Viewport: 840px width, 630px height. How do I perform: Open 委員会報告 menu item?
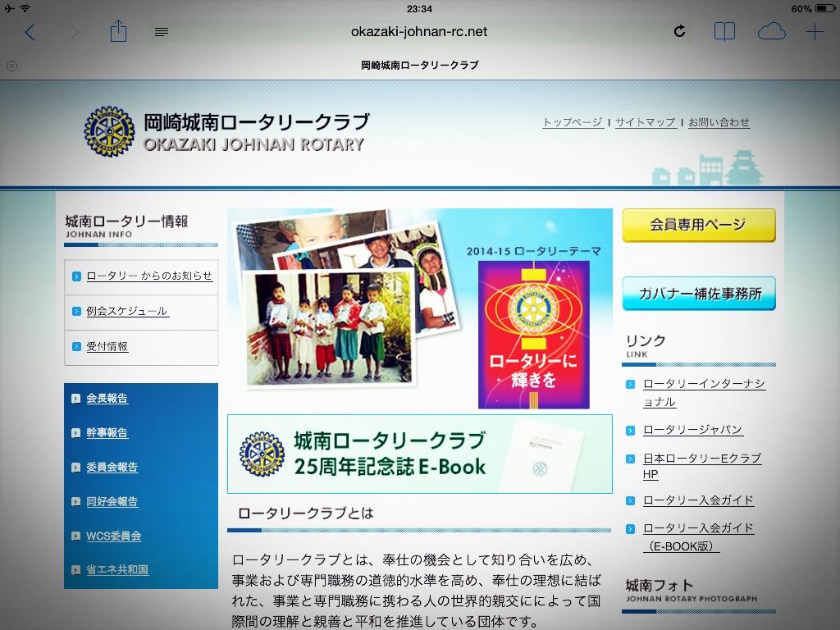112,467
